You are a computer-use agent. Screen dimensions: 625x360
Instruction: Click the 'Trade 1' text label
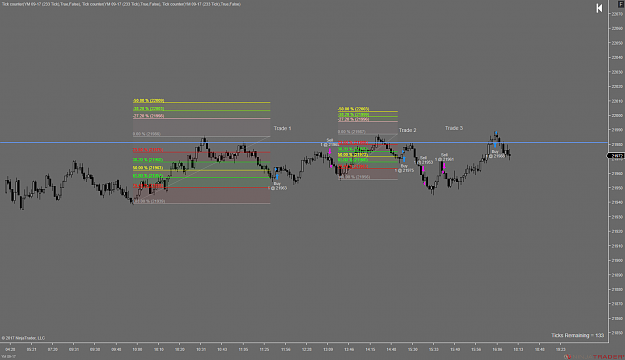point(282,128)
